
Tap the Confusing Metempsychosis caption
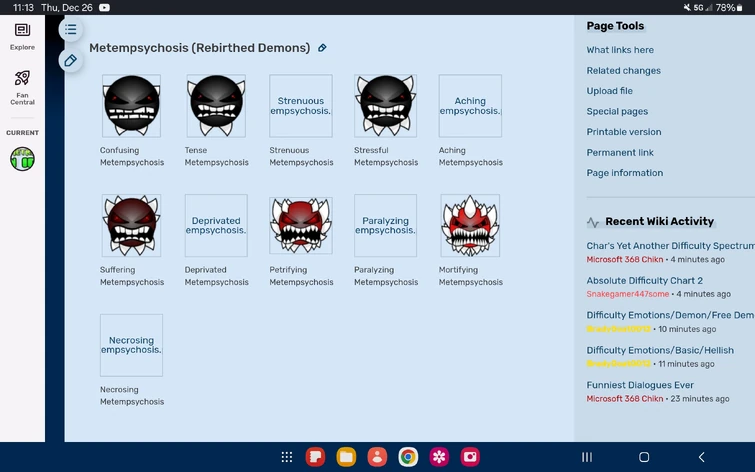point(131,156)
